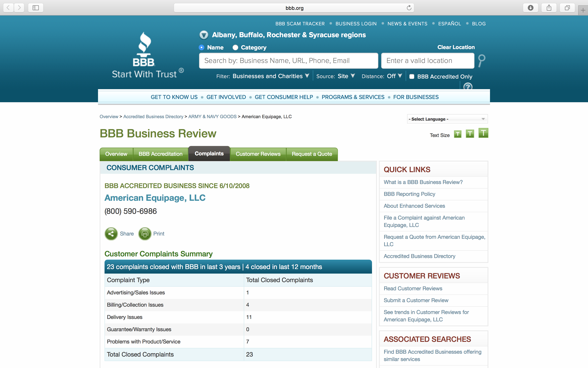Switch to the BBB Accreditation tab
This screenshot has height=368, width=588.
point(160,154)
